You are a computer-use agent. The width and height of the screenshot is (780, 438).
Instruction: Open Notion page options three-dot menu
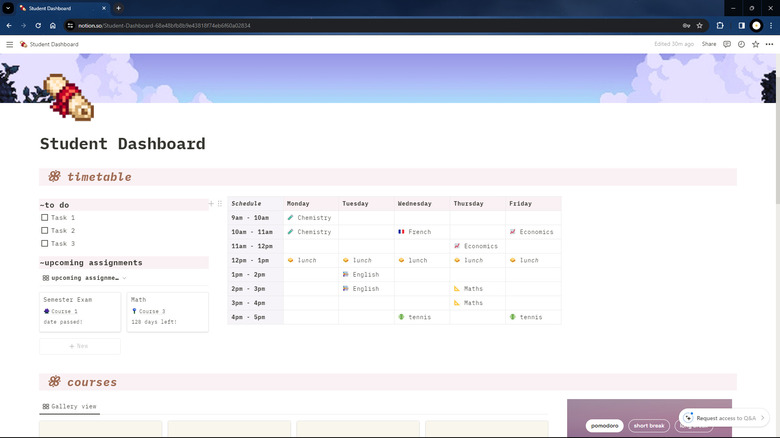(x=770, y=44)
